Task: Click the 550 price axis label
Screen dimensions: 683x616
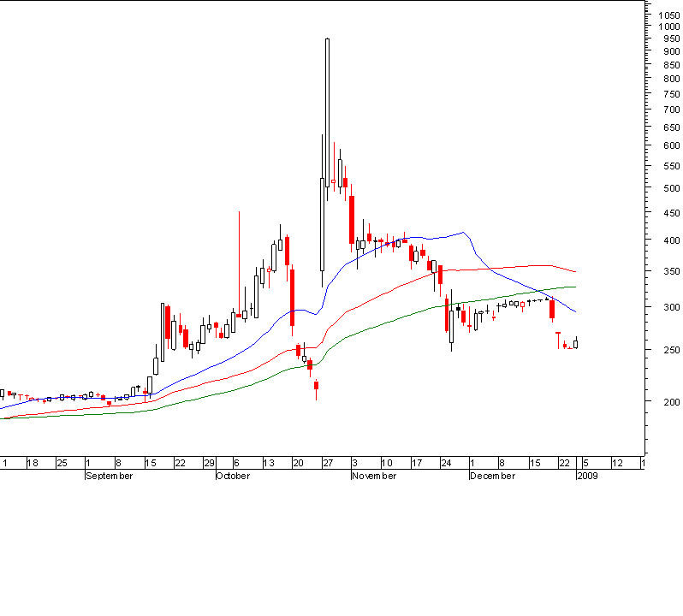Action: (671, 166)
